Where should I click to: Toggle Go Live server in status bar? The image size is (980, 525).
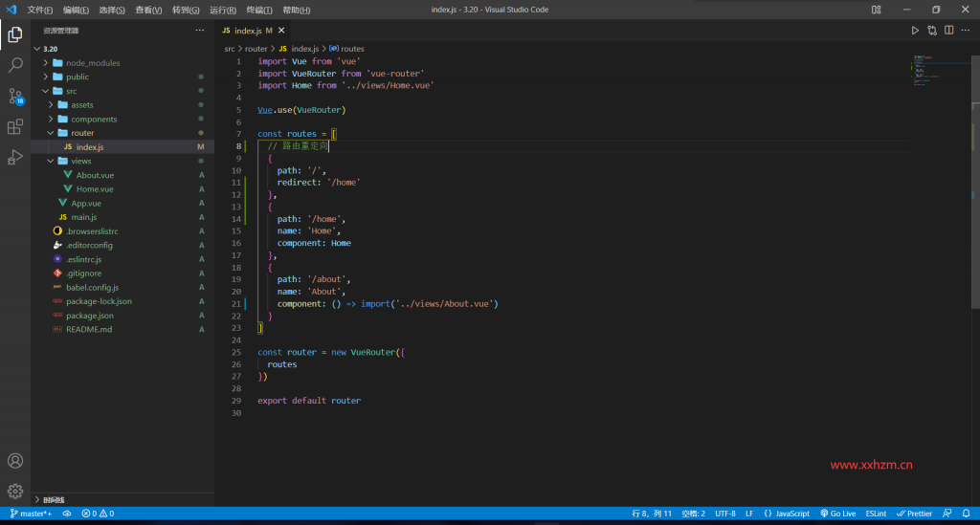point(837,514)
